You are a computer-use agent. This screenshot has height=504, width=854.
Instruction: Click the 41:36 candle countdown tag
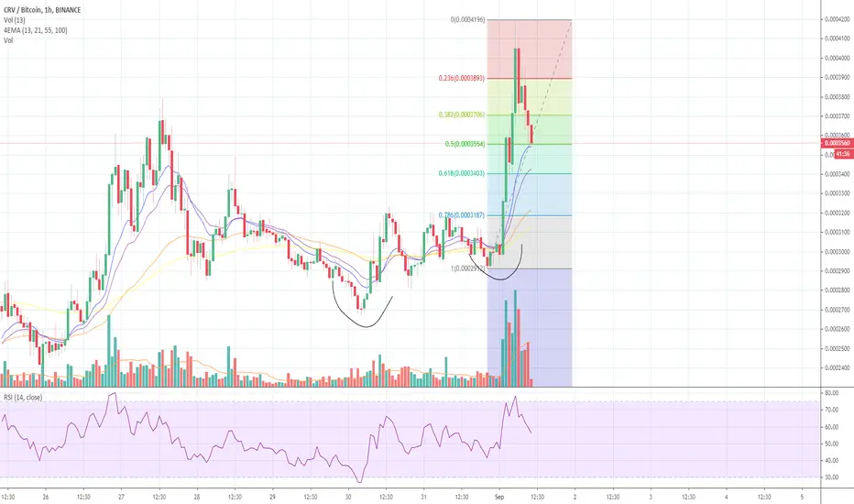coord(843,154)
